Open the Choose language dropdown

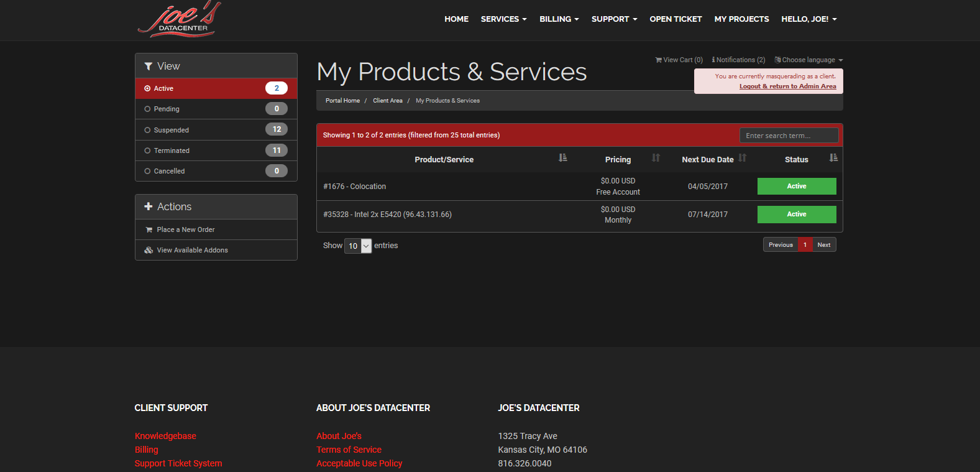coord(808,60)
